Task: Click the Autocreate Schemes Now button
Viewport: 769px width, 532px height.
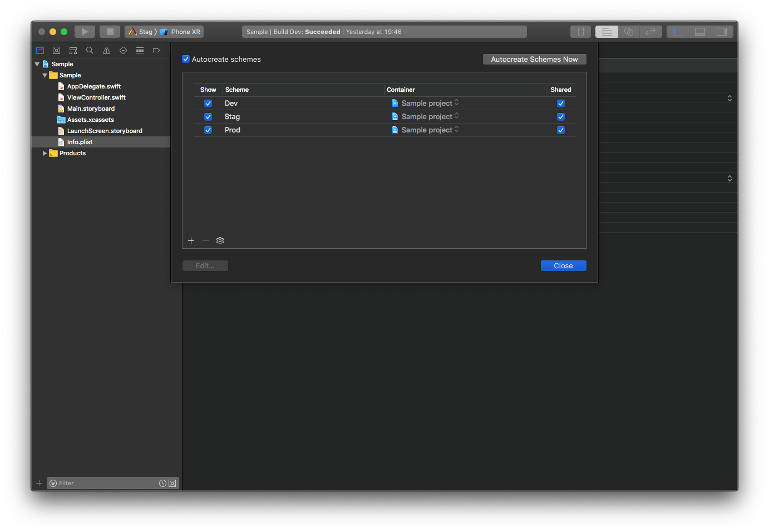Action: [x=534, y=59]
